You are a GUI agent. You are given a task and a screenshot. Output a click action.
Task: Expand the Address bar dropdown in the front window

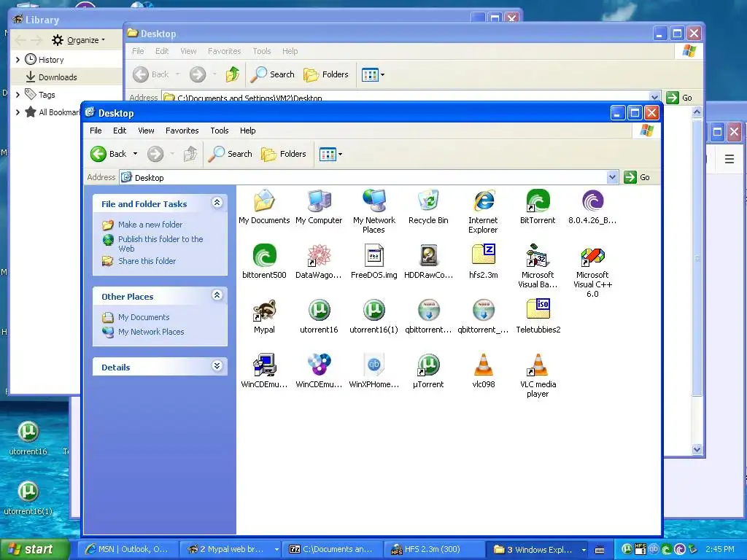tap(612, 178)
